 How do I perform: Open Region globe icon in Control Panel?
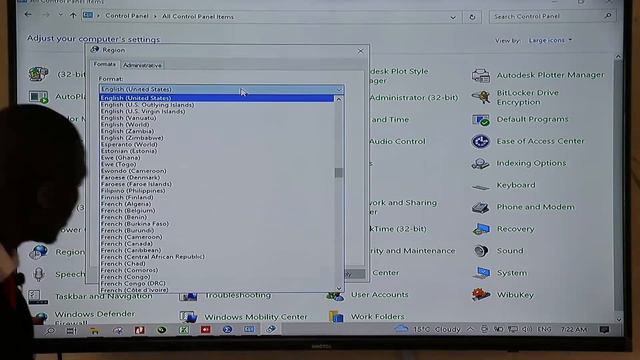(x=39, y=252)
